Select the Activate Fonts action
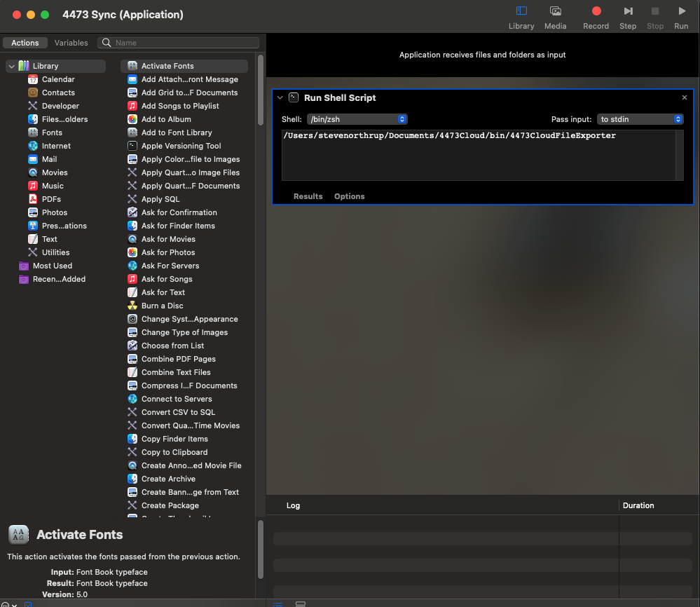Image resolution: width=700 pixels, height=607 pixels. pyautogui.click(x=184, y=66)
